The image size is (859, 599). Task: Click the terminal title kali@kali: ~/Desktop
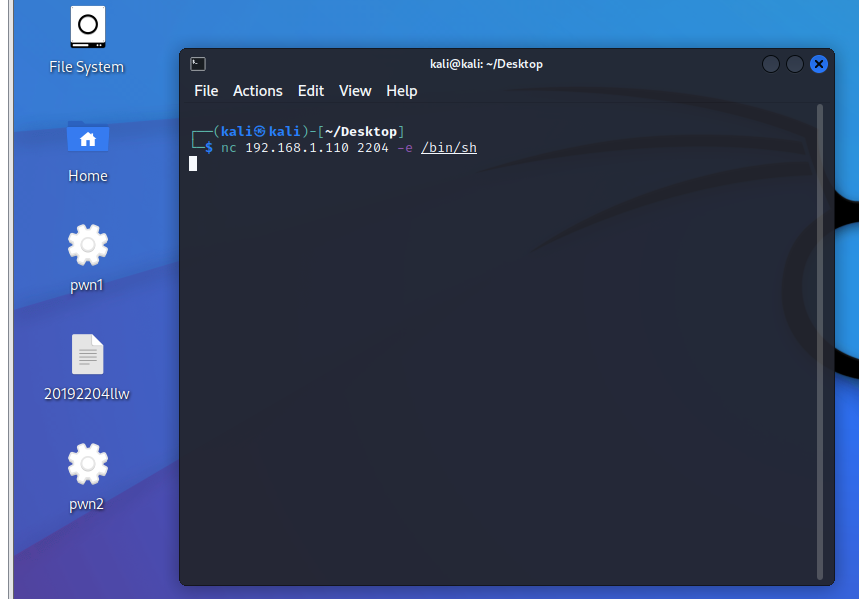(x=486, y=64)
